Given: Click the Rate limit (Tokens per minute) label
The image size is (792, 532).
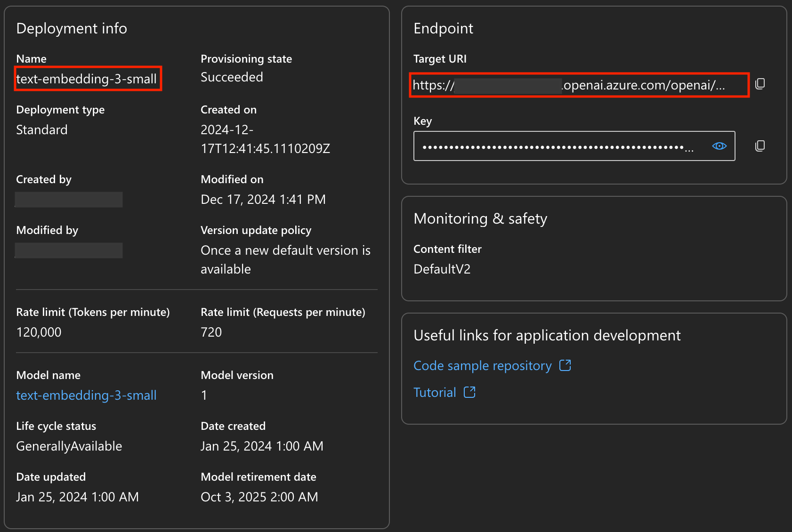Looking at the screenshot, I should (93, 312).
